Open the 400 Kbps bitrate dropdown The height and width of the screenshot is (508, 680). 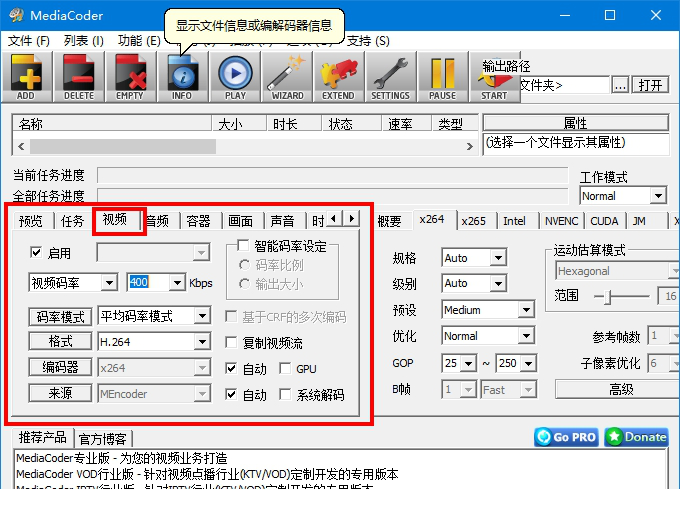pyautogui.click(x=177, y=283)
